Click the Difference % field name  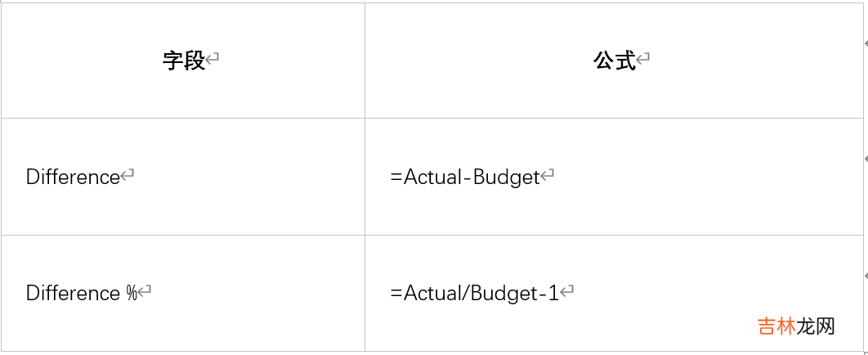click(x=81, y=293)
